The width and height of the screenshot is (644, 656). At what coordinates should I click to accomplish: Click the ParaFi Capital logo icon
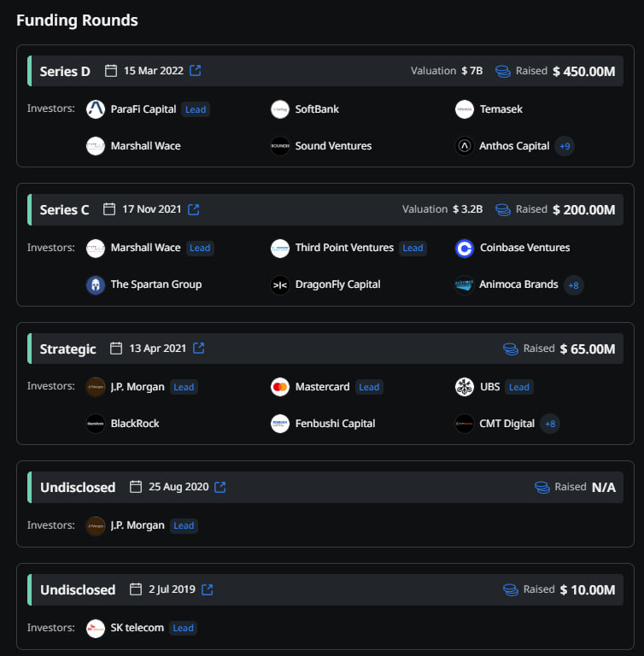(96, 109)
